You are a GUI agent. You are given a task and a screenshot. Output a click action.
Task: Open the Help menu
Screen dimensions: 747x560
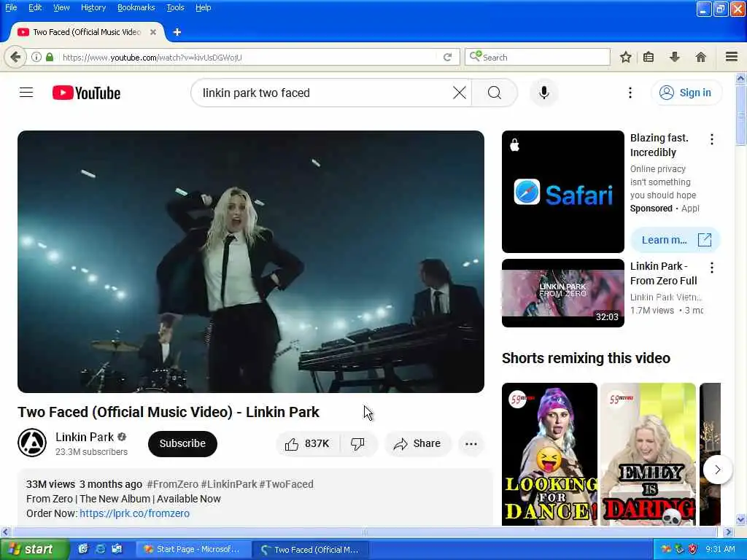click(204, 7)
